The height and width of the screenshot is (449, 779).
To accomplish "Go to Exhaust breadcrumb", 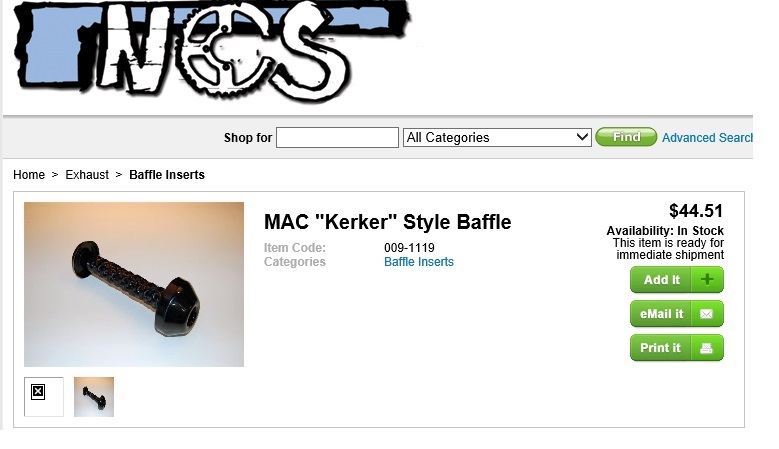I will [87, 175].
